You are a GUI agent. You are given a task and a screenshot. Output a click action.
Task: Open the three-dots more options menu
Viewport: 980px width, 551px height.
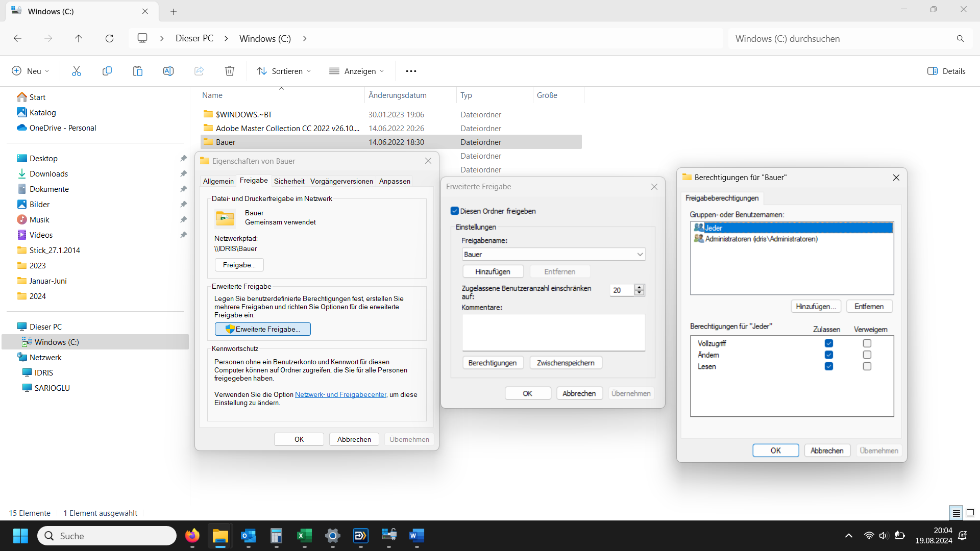click(x=411, y=71)
